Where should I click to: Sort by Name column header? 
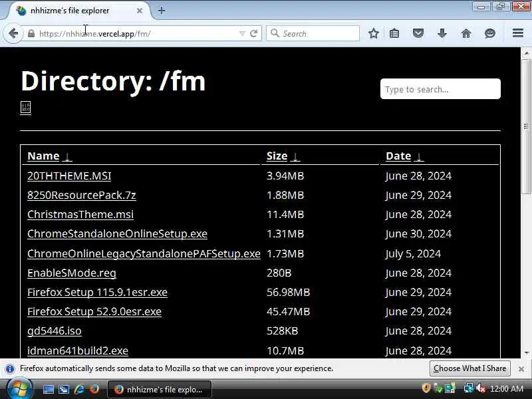pyautogui.click(x=49, y=156)
